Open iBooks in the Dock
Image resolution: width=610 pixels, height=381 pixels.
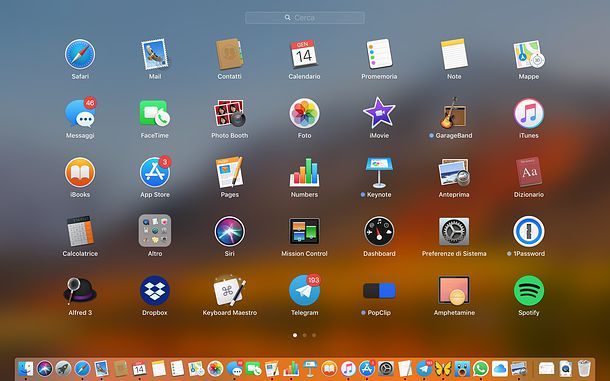[329, 368]
